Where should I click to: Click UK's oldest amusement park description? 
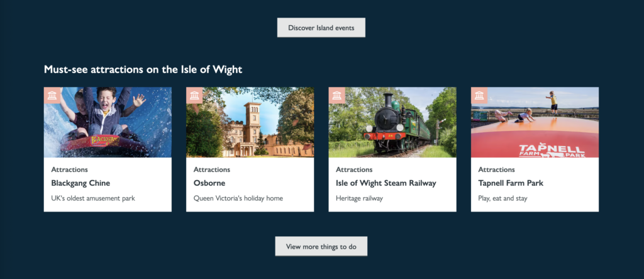[x=93, y=198]
